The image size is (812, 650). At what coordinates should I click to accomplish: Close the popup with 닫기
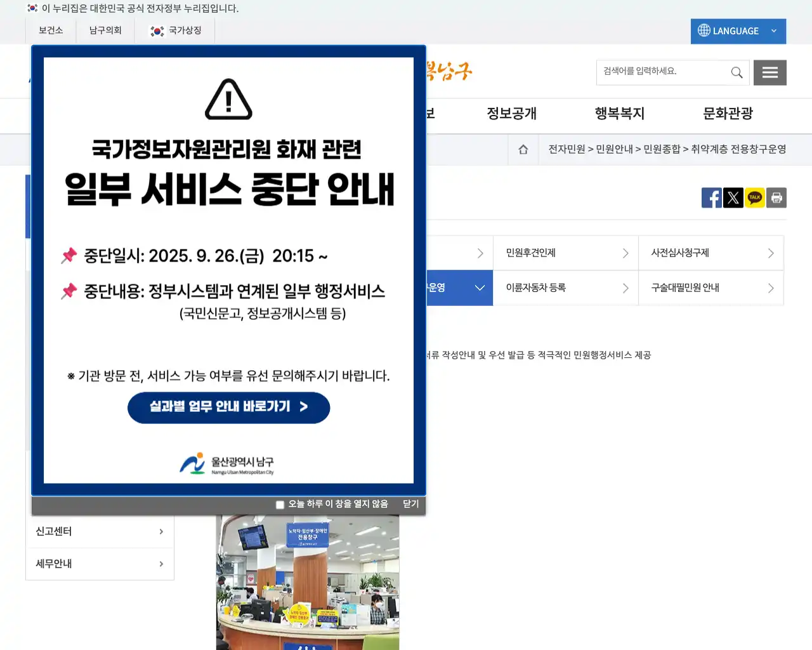(x=411, y=504)
